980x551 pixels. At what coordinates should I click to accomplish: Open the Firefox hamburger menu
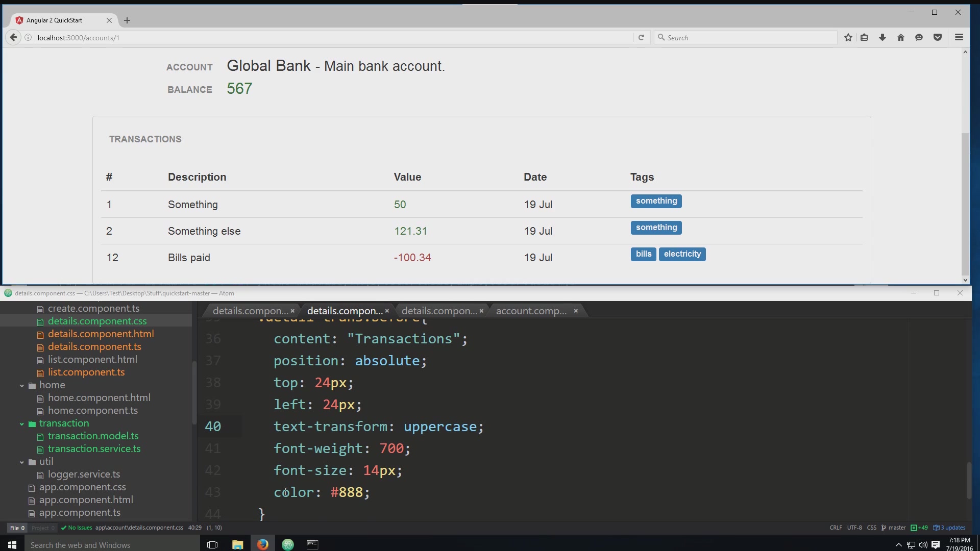pyautogui.click(x=959, y=37)
